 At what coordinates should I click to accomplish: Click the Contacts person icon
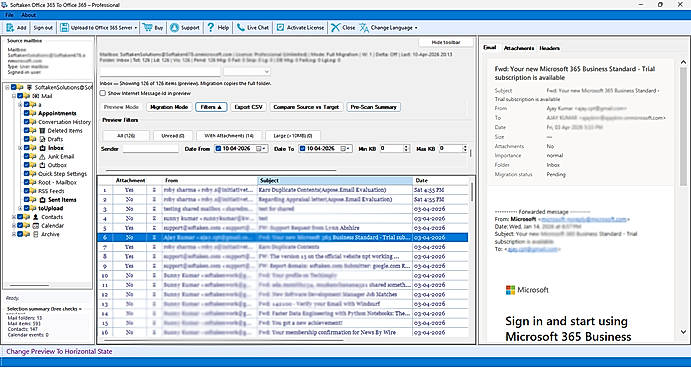pos(36,217)
